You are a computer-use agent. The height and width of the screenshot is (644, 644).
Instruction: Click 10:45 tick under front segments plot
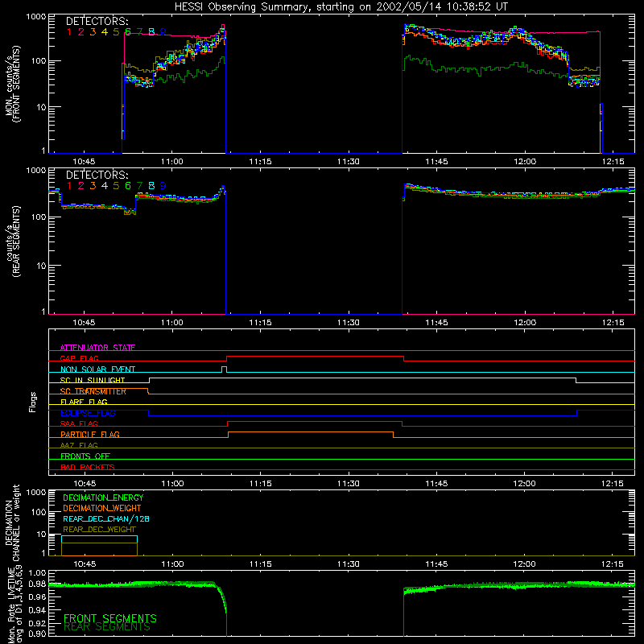click(84, 162)
